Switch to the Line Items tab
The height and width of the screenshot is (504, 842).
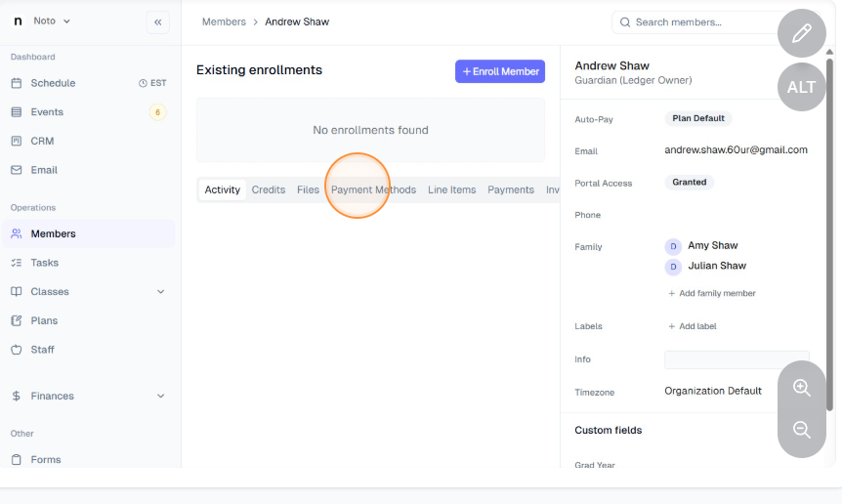pyautogui.click(x=451, y=190)
